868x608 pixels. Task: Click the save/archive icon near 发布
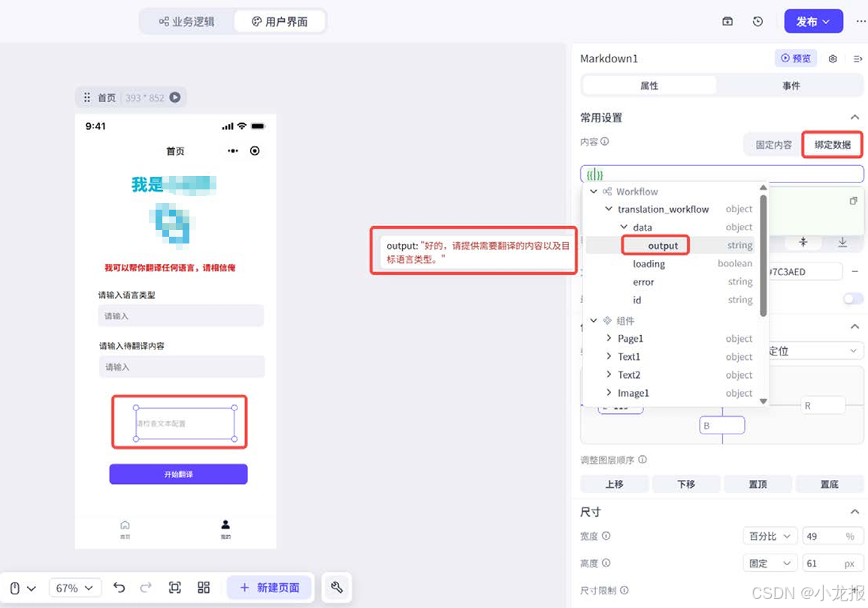(x=727, y=21)
